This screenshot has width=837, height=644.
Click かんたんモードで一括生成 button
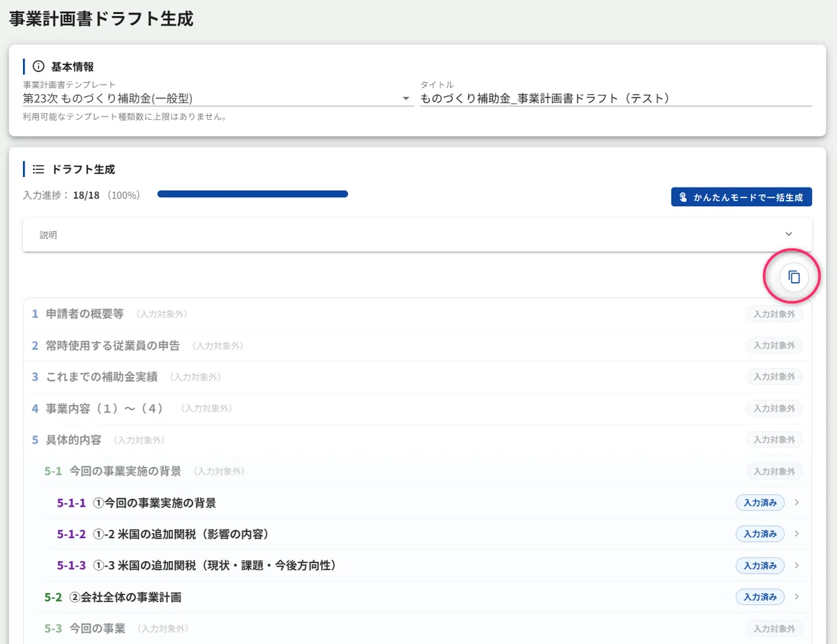(741, 197)
